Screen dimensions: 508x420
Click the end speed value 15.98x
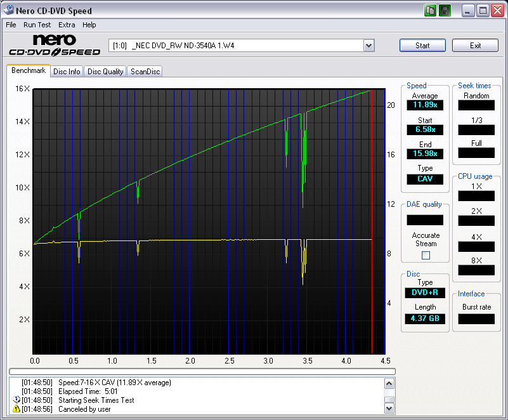click(425, 154)
